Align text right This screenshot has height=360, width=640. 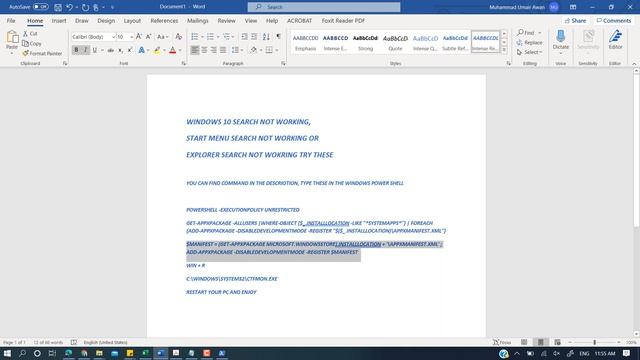coord(213,50)
